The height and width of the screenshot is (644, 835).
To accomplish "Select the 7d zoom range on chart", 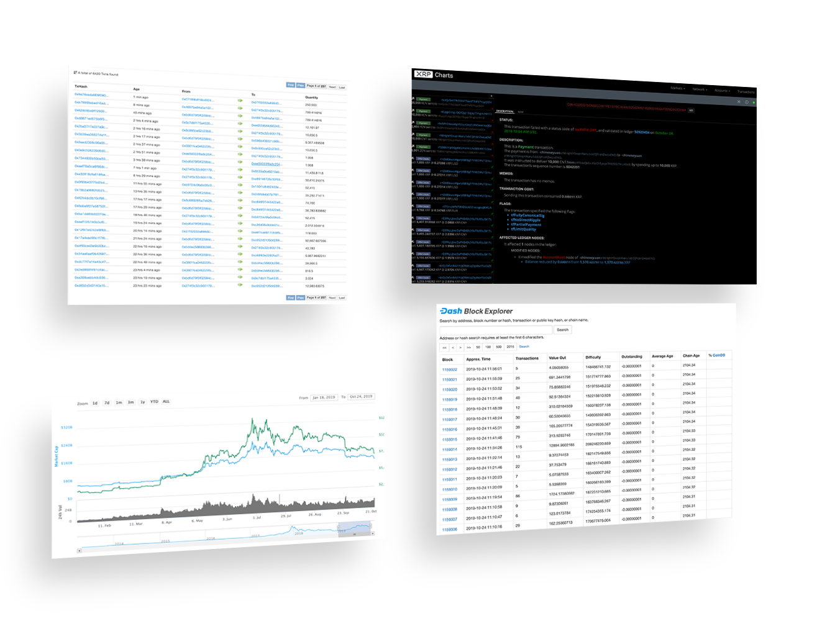I will click(107, 403).
